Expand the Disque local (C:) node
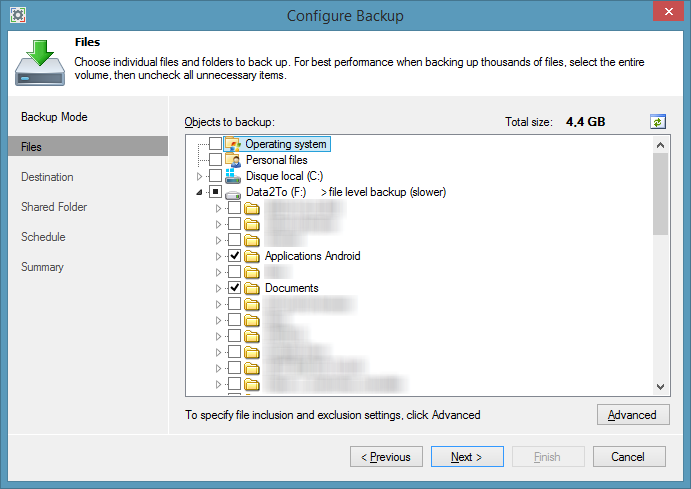The image size is (691, 489). [199, 176]
